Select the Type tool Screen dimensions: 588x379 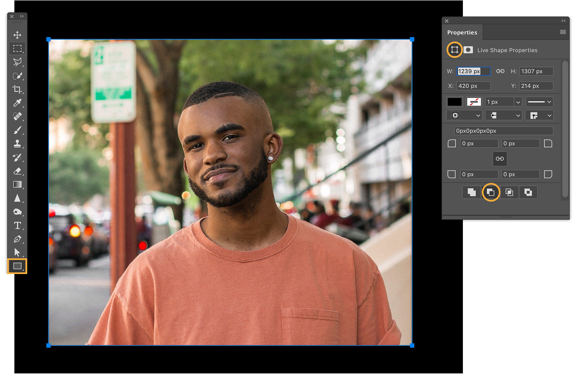tap(18, 226)
